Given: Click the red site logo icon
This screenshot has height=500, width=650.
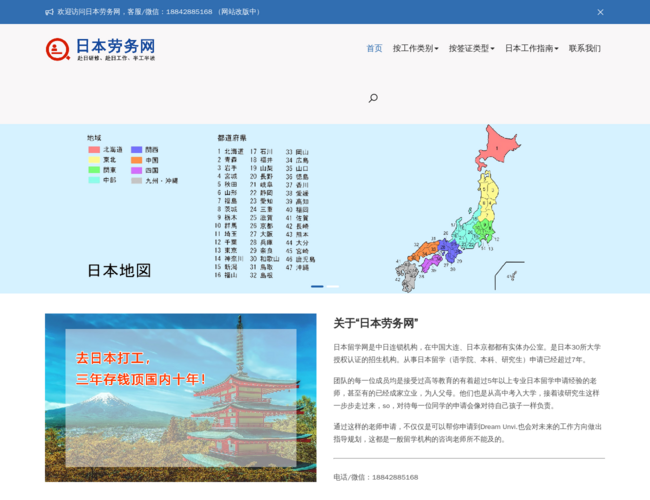Looking at the screenshot, I should click(x=58, y=49).
